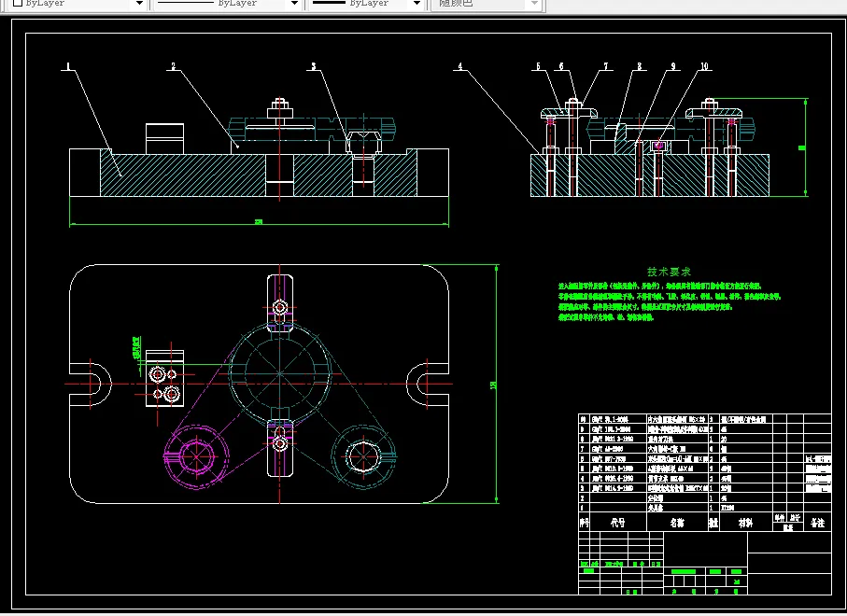Click the 技术要求 heading text
The height and width of the screenshot is (616, 847).
click(x=669, y=271)
